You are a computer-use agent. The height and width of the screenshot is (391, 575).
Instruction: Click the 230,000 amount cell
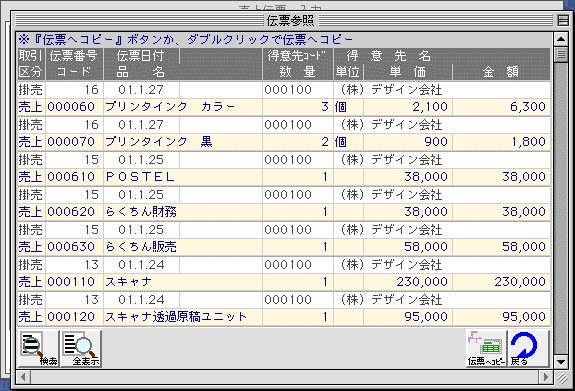point(502,282)
